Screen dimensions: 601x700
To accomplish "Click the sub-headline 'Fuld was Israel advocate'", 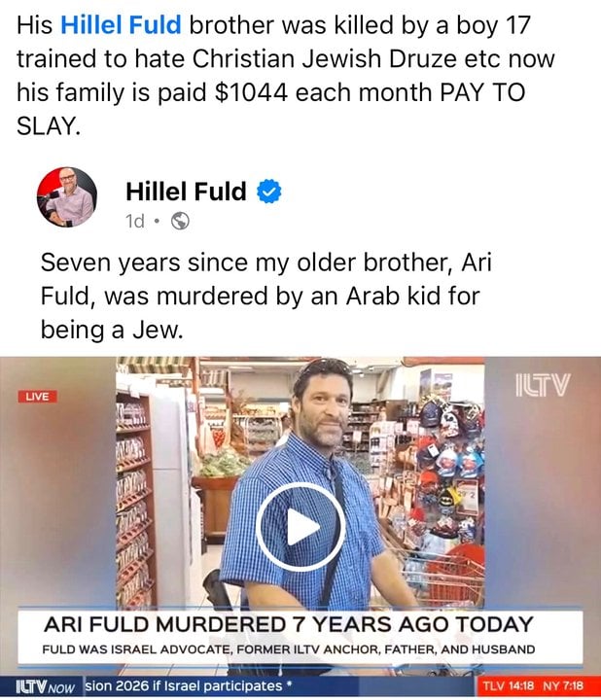I will coord(289,649).
